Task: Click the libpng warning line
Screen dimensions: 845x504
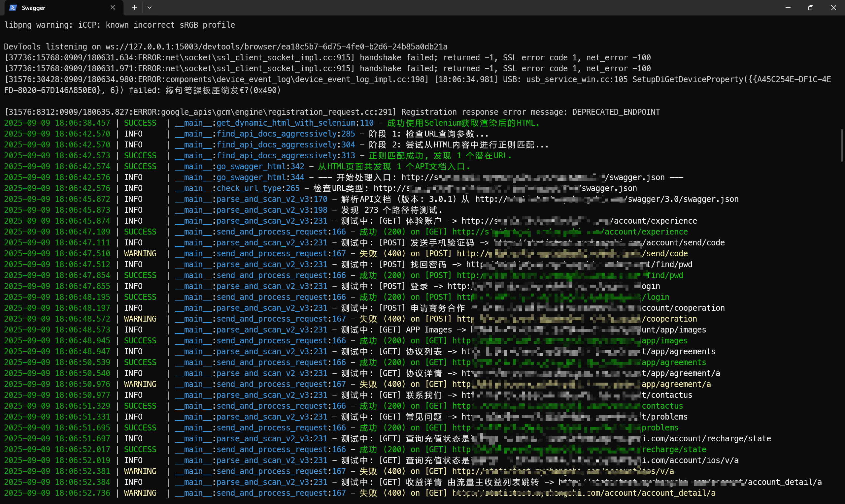Action: 119,25
